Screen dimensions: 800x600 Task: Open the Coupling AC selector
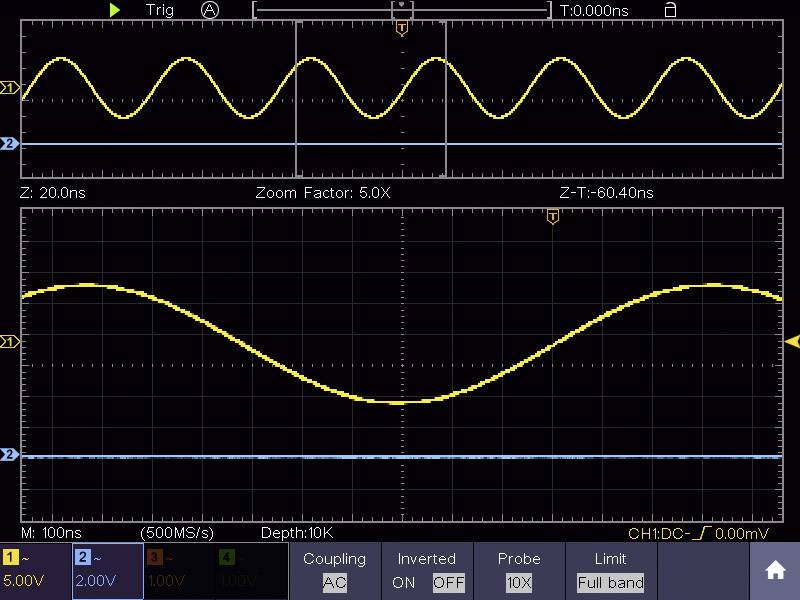point(335,583)
